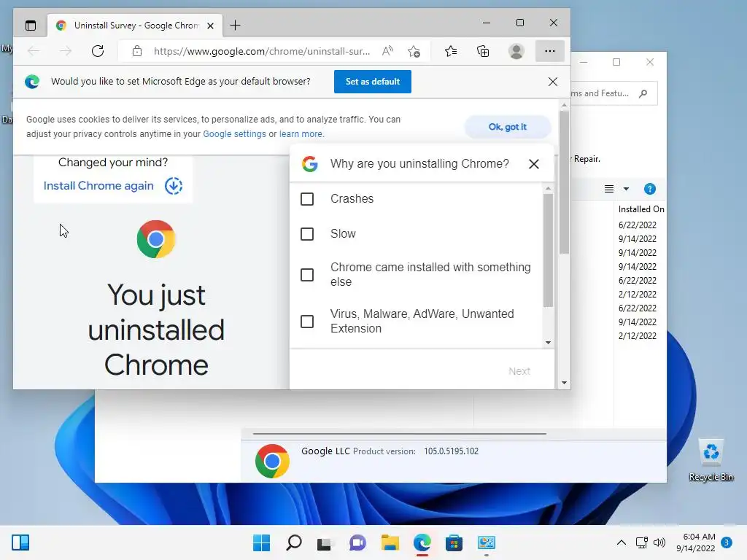Check the Crashes checkbox
The width and height of the screenshot is (747, 560).
click(x=307, y=199)
